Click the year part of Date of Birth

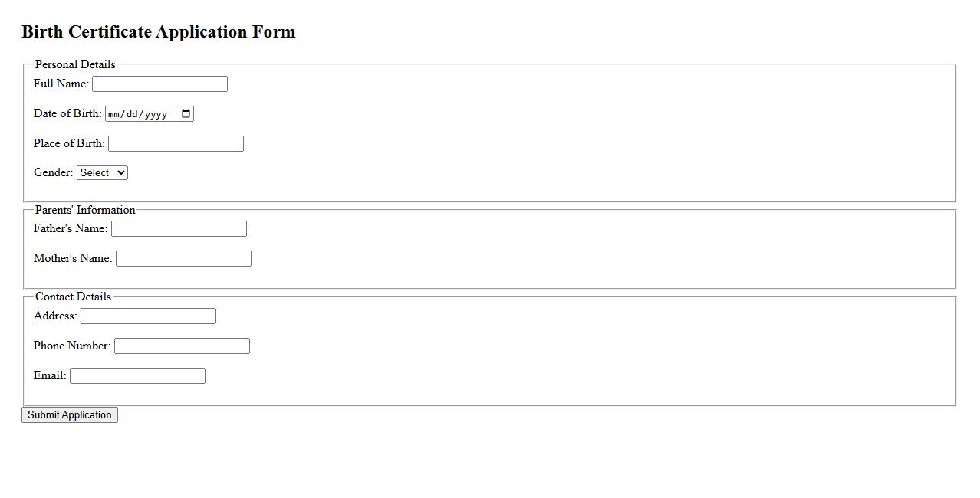(156, 114)
